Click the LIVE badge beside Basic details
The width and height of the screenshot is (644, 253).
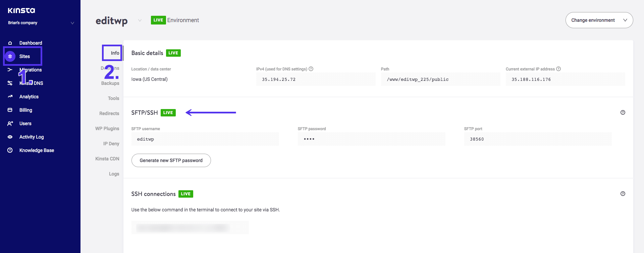173,53
